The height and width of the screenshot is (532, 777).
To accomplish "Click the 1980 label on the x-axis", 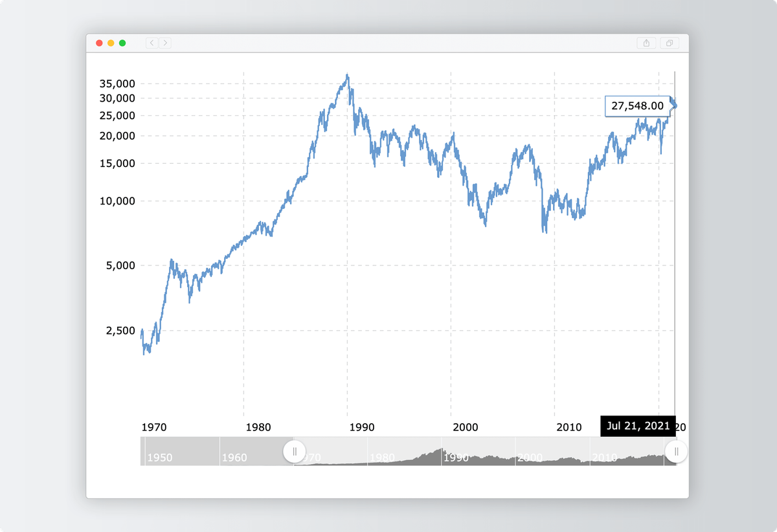I will pyautogui.click(x=258, y=427).
